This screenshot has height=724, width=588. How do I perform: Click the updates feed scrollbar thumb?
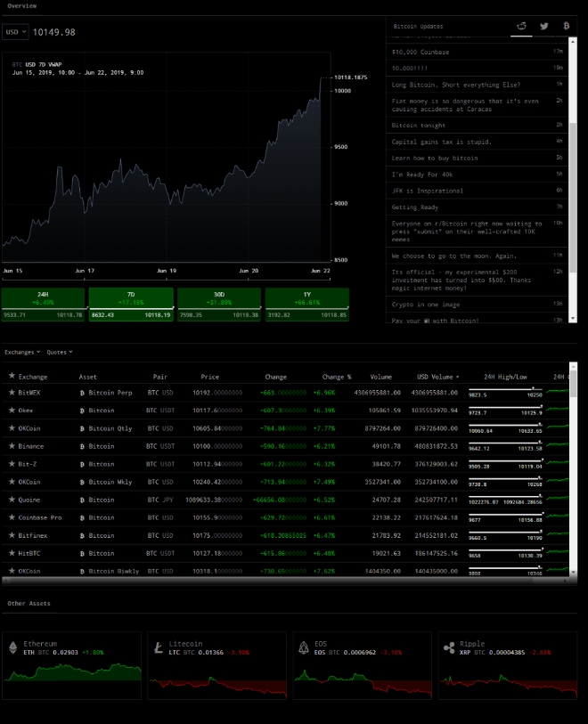pos(573,197)
